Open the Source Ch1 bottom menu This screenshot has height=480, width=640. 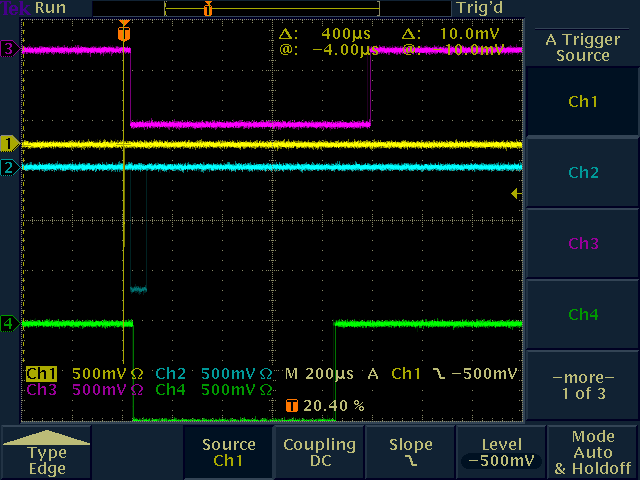click(228, 452)
